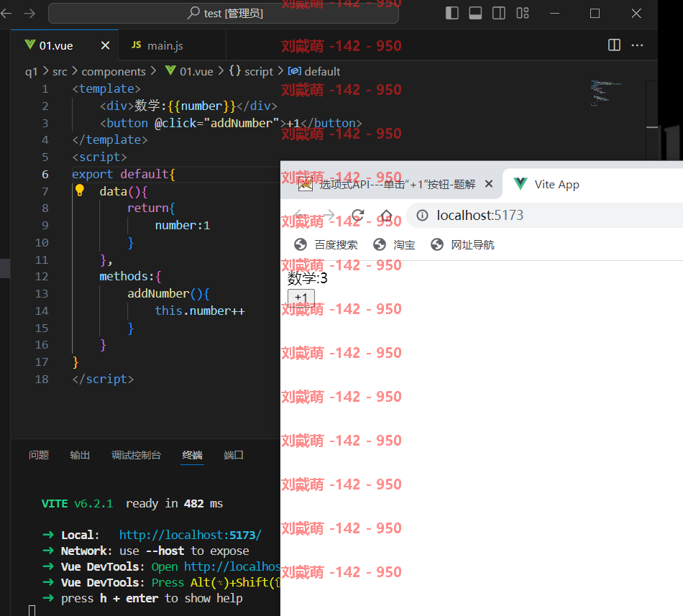Open the 调试控制台 panel tab
Image resolution: width=683 pixels, height=616 pixels.
tap(137, 455)
